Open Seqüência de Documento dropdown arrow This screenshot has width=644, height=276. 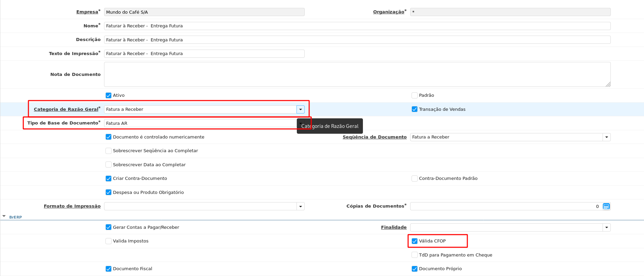[x=606, y=137]
